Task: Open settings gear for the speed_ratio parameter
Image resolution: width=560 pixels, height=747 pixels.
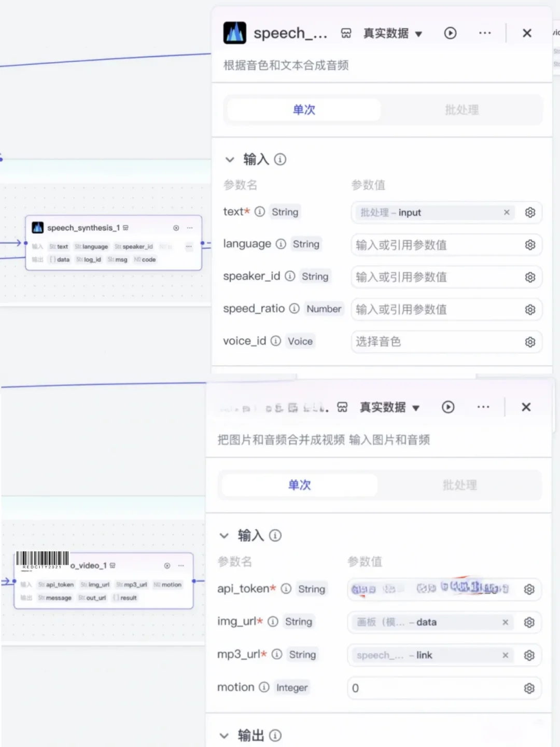Action: 530,310
